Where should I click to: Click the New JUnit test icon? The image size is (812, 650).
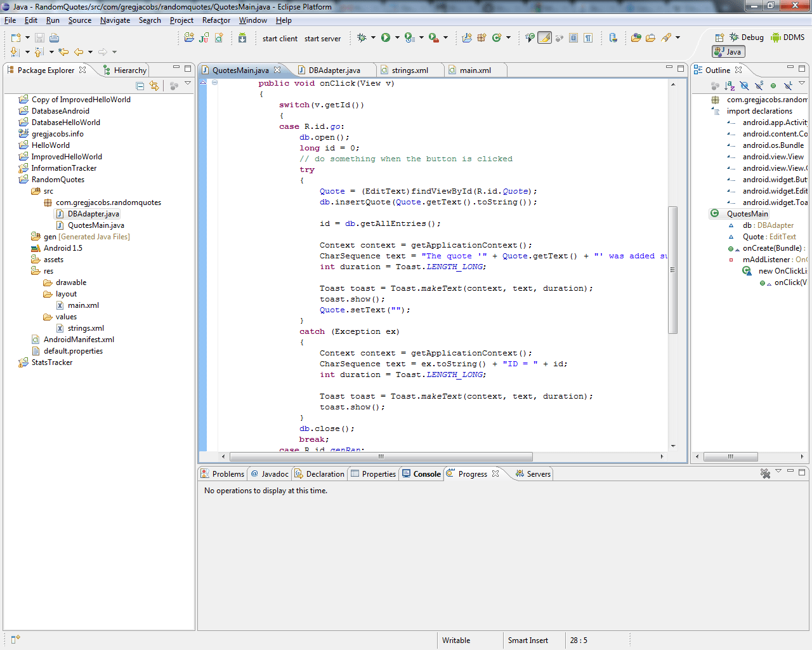pos(204,38)
